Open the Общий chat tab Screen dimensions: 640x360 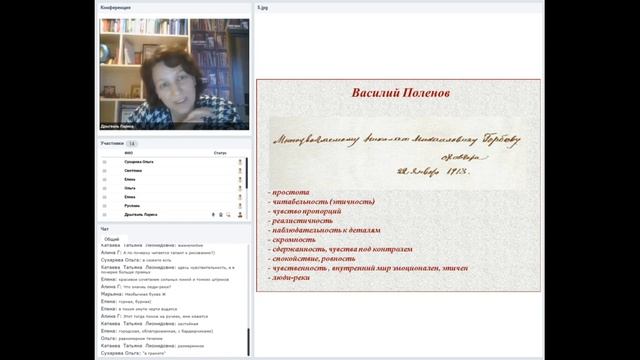click(x=112, y=239)
